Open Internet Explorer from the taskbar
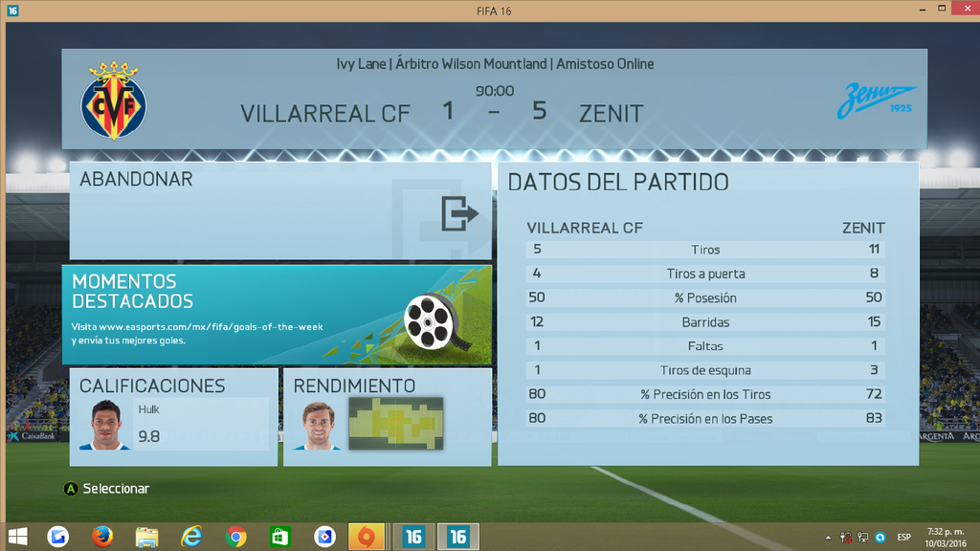980x551 pixels. click(x=191, y=537)
